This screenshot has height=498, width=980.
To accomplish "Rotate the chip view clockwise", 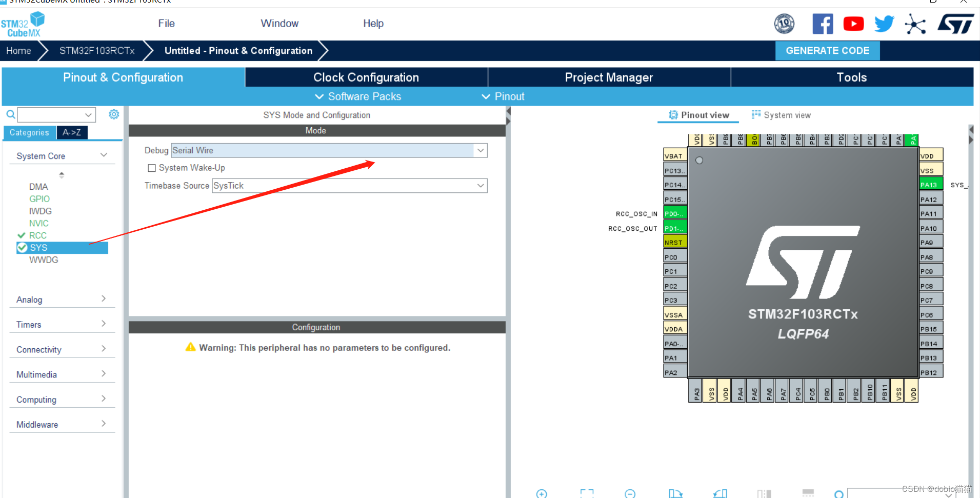I will 675,493.
